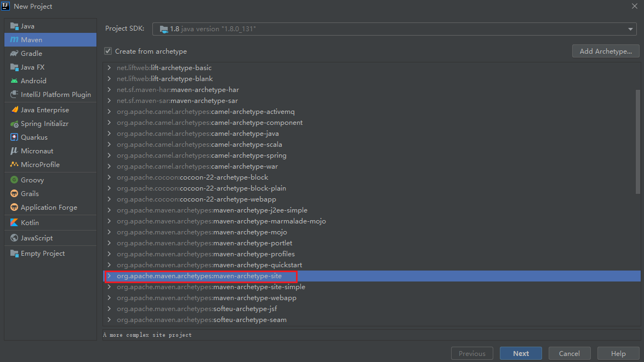Viewport: 644px width, 362px height.
Task: Expand camel-archetype-activemq node
Action: 109,112
